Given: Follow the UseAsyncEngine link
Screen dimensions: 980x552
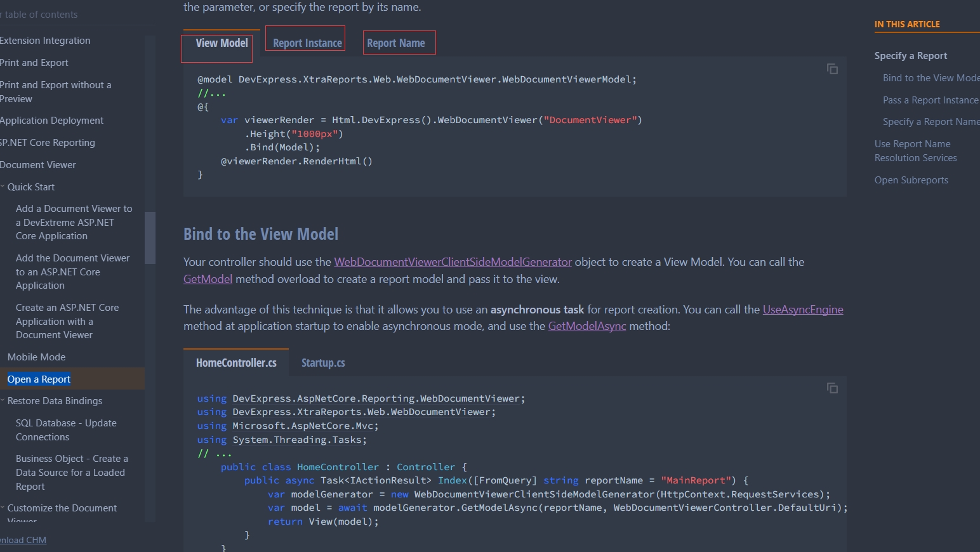Looking at the screenshot, I should (803, 310).
